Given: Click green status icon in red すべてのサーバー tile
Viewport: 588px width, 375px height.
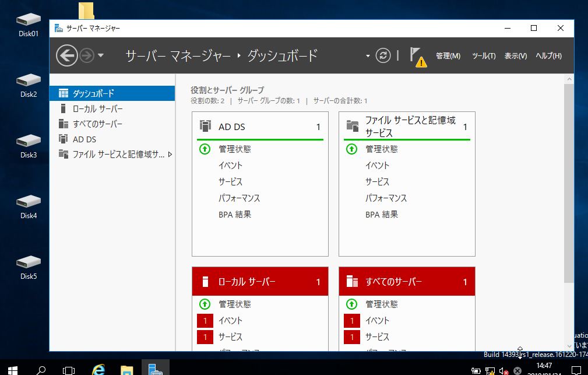Looking at the screenshot, I should 351,304.
